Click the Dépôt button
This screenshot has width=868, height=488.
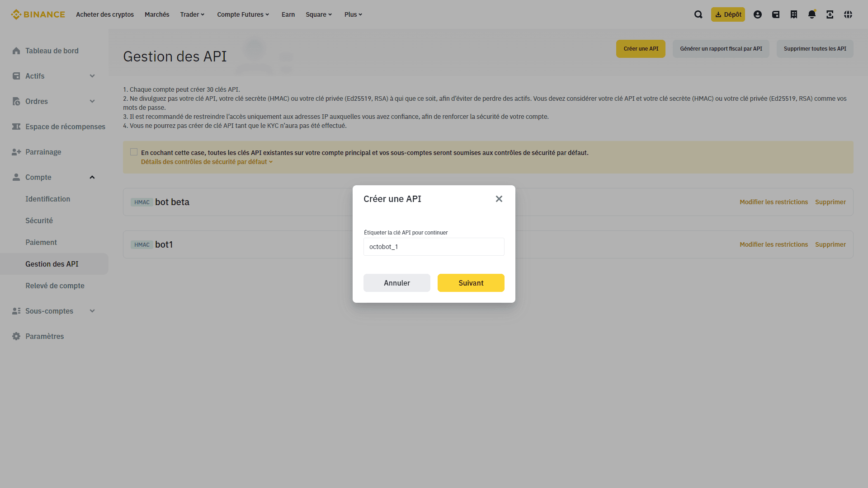[x=728, y=14]
